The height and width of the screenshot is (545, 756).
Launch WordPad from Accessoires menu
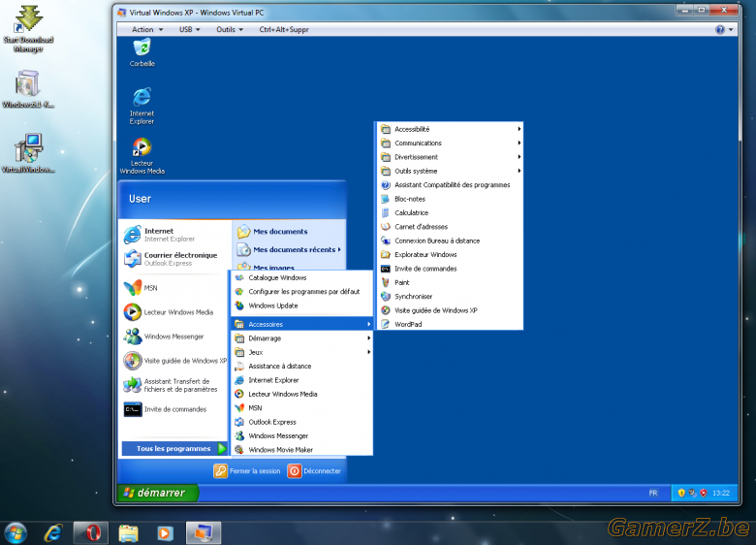(450, 324)
